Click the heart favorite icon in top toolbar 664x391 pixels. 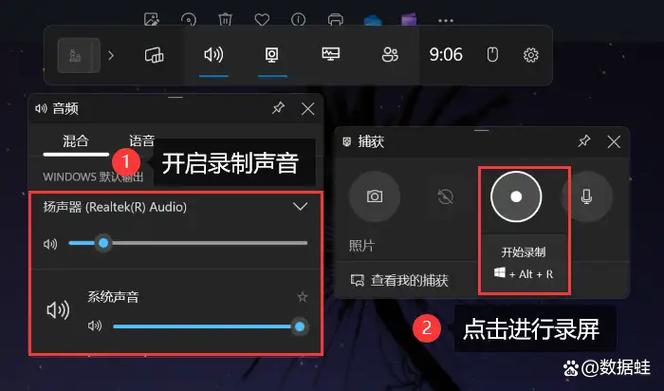(262, 19)
